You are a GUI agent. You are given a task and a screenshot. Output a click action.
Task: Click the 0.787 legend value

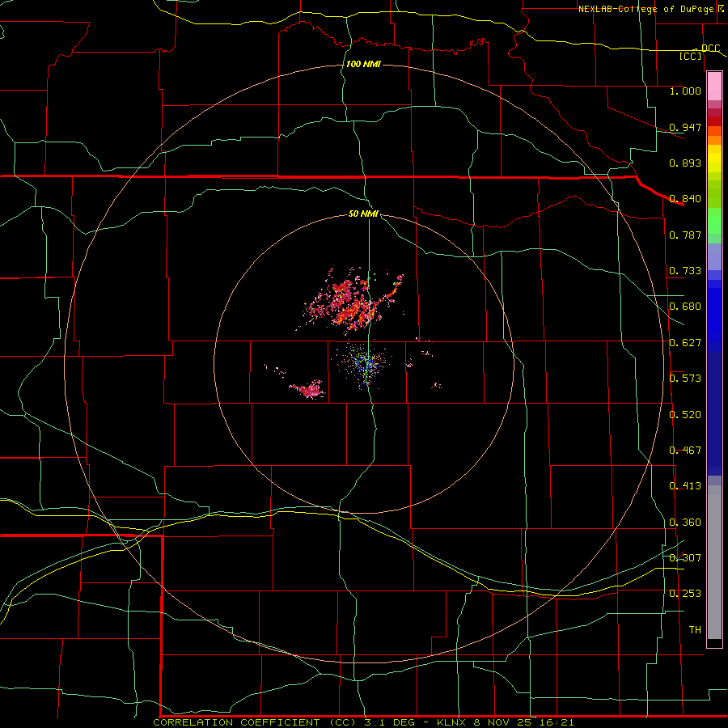click(x=685, y=235)
